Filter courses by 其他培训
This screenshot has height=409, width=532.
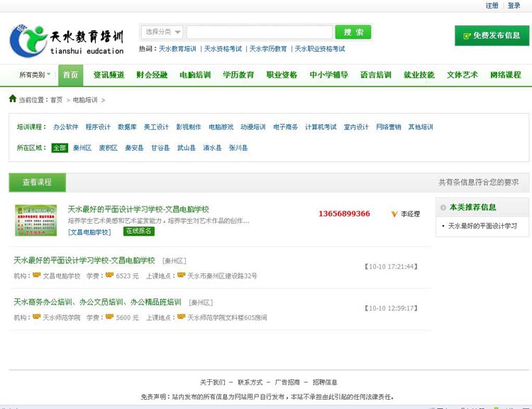(421, 127)
